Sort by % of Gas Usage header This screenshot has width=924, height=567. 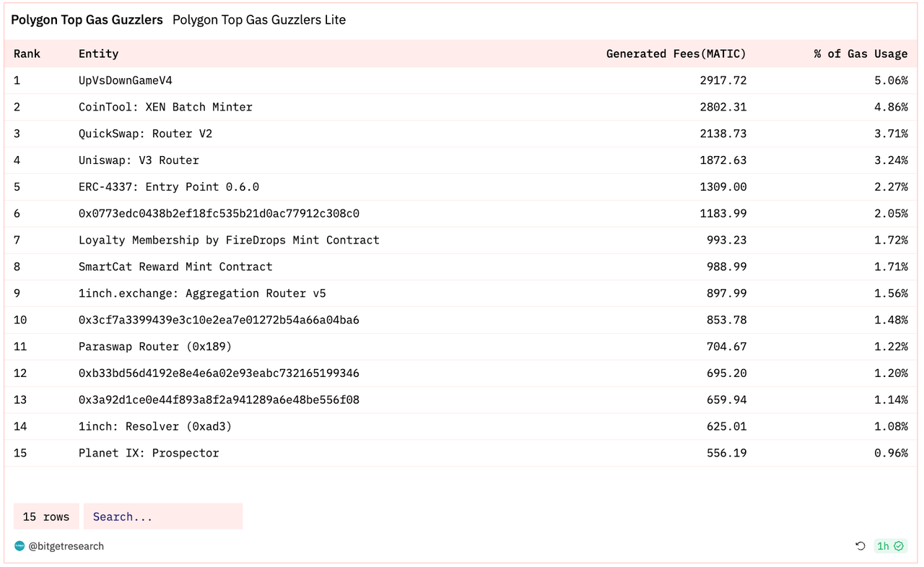(861, 53)
